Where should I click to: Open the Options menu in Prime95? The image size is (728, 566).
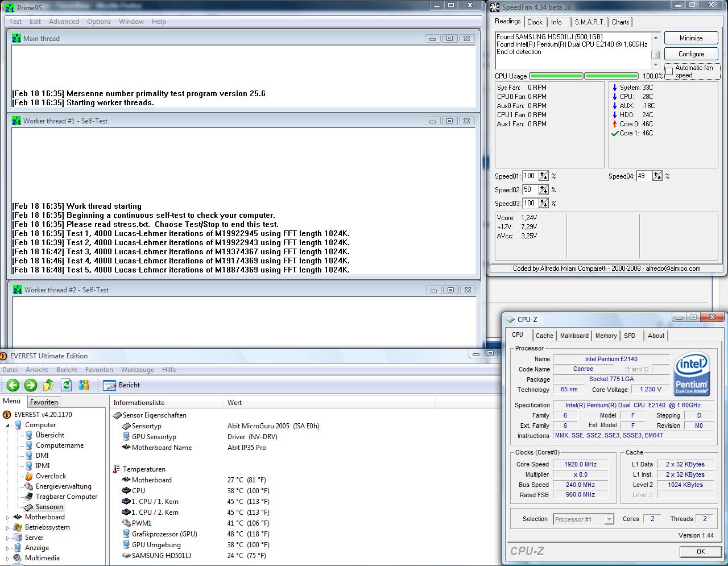[x=99, y=22]
